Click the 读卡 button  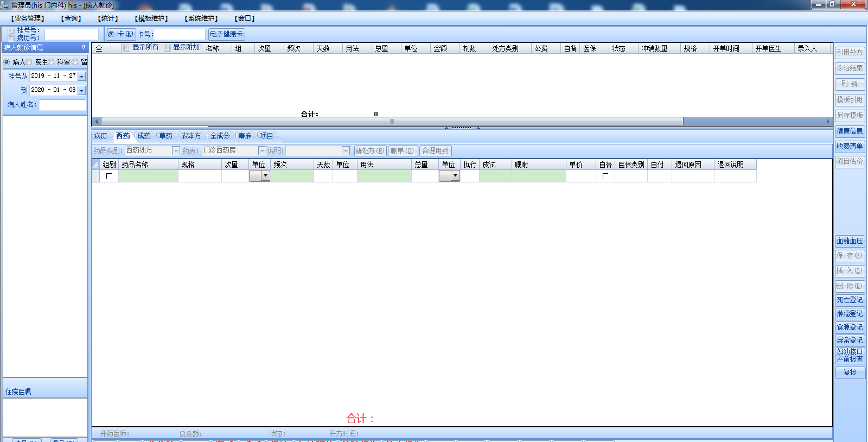(120, 34)
